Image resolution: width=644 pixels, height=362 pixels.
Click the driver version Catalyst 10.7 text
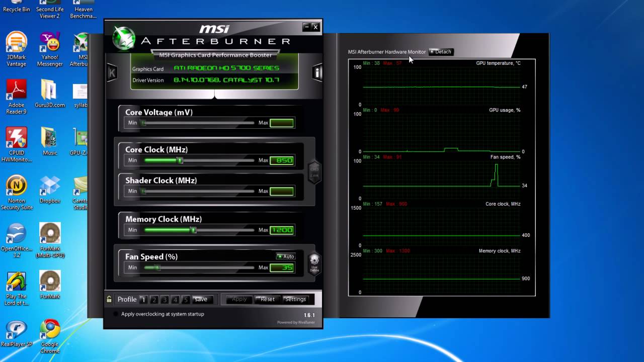(226, 80)
